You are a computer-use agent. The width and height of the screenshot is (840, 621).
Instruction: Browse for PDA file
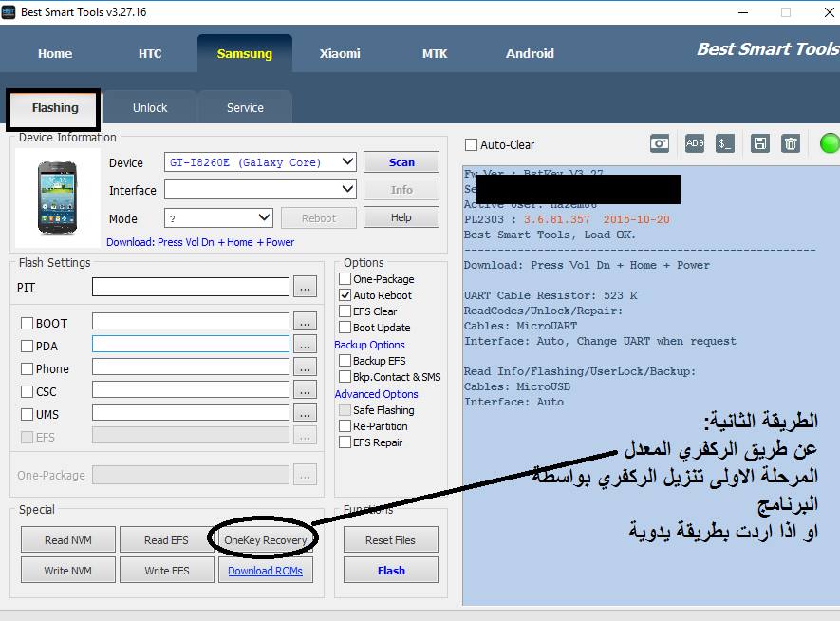point(305,345)
